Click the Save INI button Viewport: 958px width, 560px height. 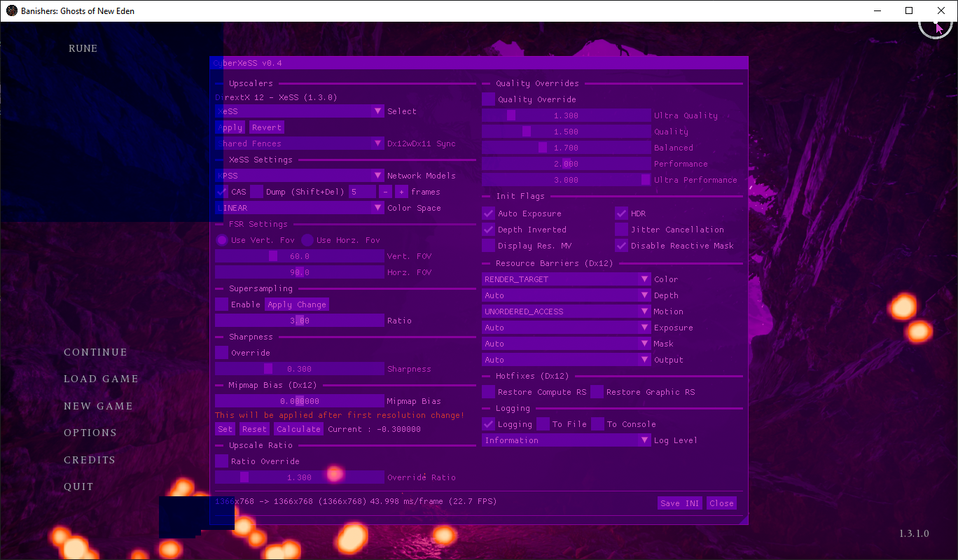pos(680,503)
